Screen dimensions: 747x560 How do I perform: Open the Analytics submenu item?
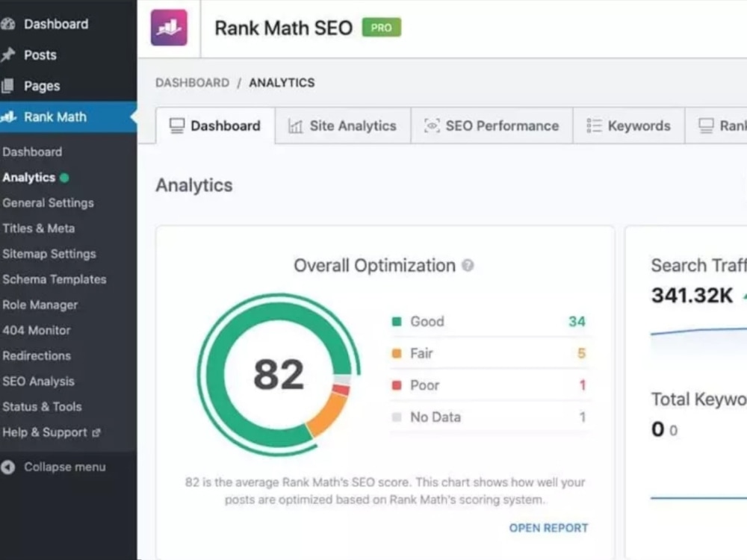[29, 178]
